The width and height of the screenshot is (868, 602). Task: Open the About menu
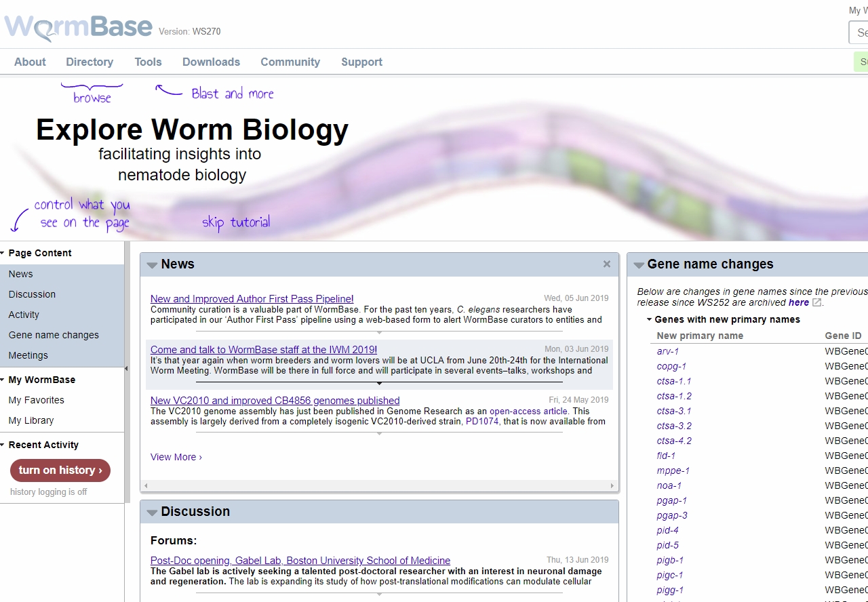30,62
